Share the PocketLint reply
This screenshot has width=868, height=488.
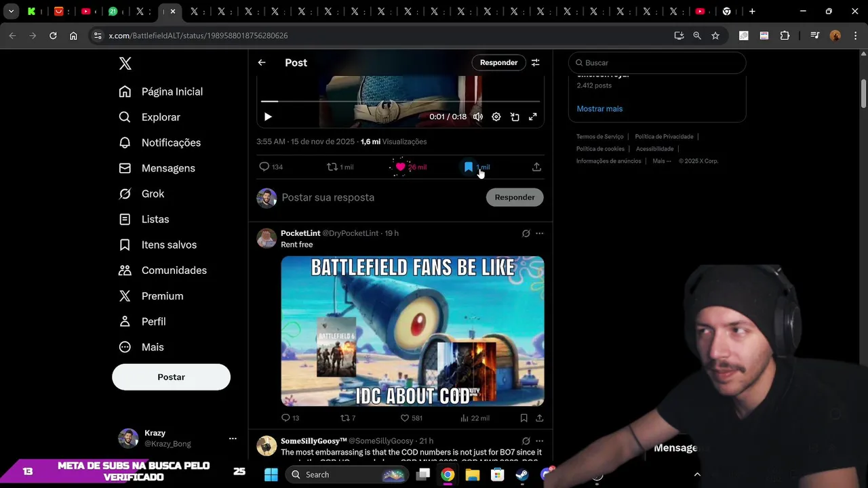540,418
